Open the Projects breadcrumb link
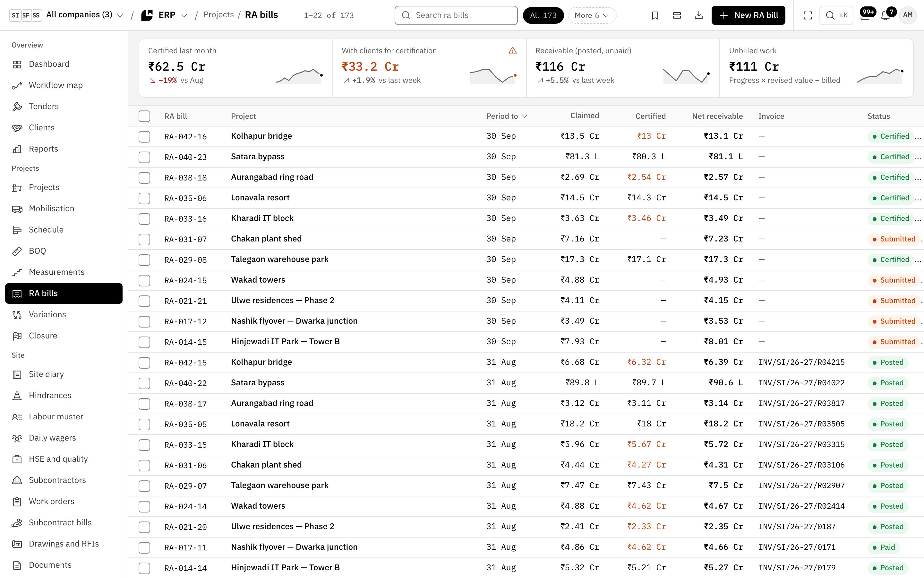The width and height of the screenshot is (924, 578). [218, 15]
